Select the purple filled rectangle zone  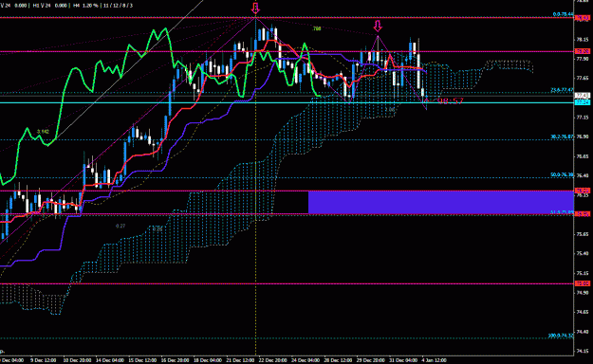point(441,202)
